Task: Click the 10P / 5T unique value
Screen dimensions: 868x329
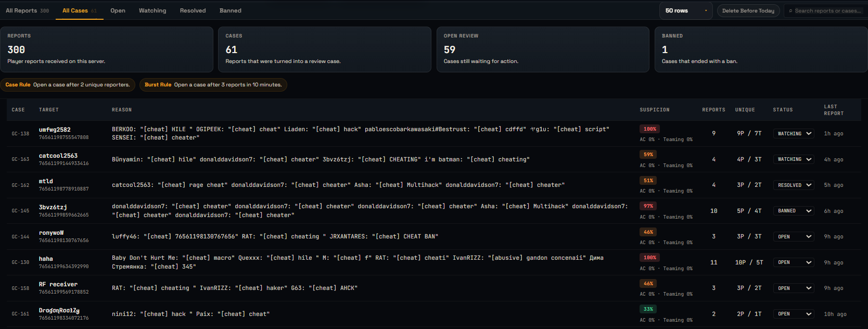Action: click(x=749, y=262)
